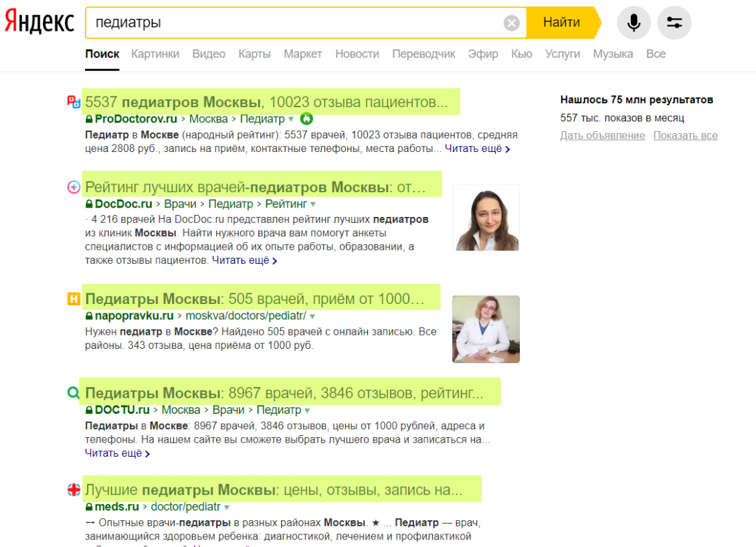Click the DOCTU magnifier favicon
This screenshot has height=547, width=756.
coord(74,392)
